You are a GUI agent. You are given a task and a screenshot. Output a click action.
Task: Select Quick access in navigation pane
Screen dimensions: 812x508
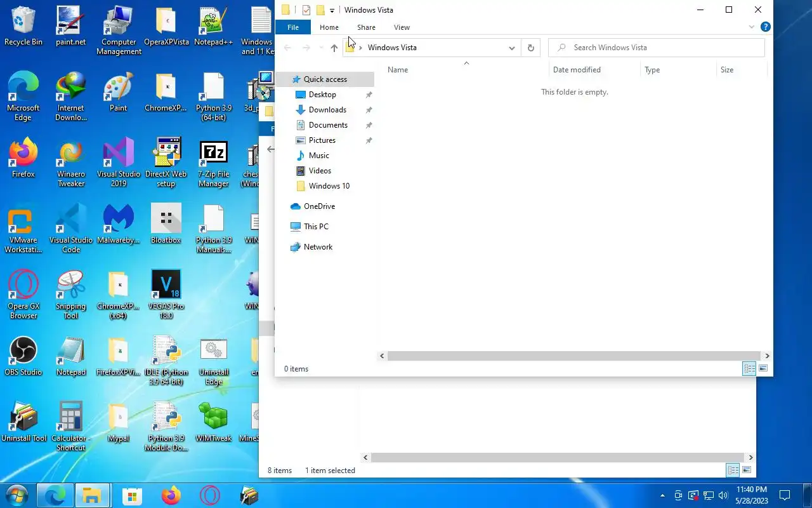click(325, 79)
